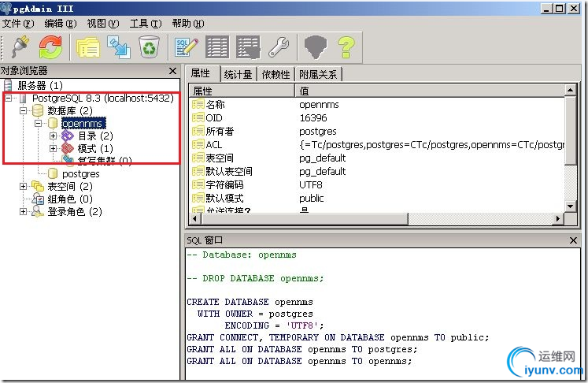Click the pgAdmin III title bar logo

coord(6,8)
